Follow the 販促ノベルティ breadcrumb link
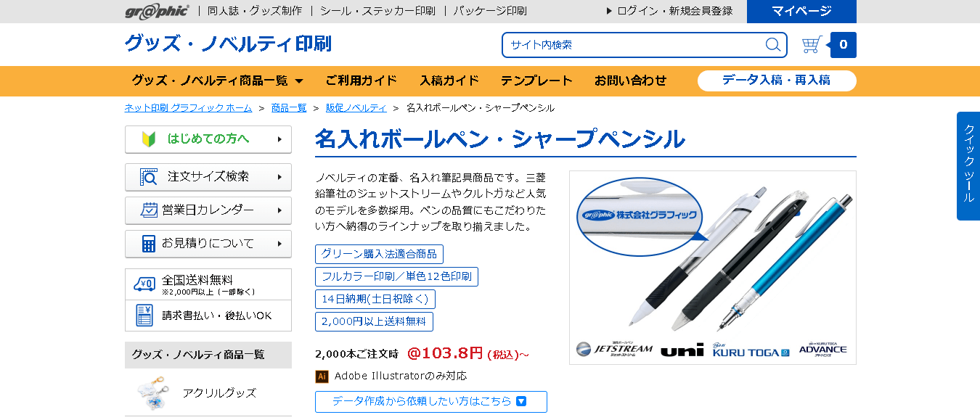The height and width of the screenshot is (420, 980). pyautogui.click(x=356, y=108)
